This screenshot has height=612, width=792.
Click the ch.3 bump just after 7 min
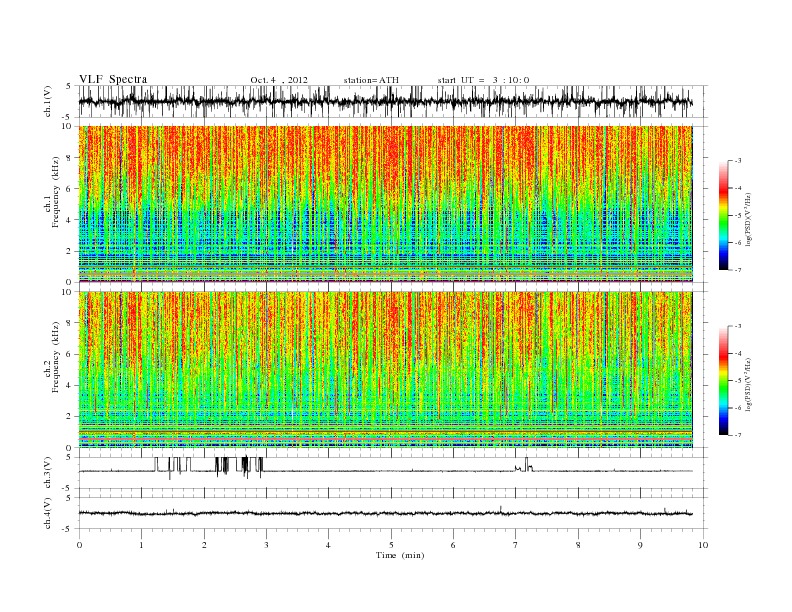[524, 465]
